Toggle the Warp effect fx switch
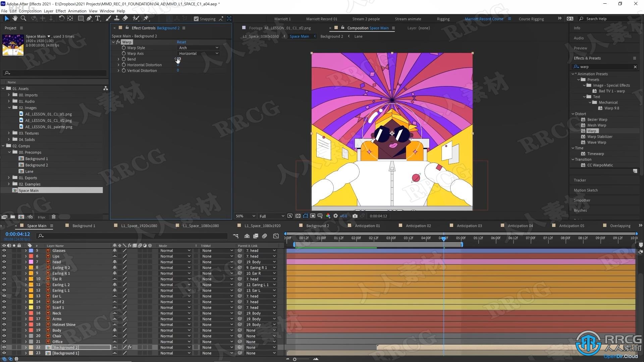Image resolution: width=644 pixels, height=362 pixels. click(x=118, y=42)
